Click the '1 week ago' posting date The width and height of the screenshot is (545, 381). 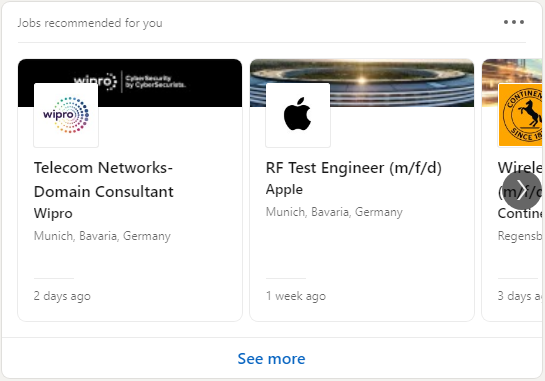(x=296, y=296)
